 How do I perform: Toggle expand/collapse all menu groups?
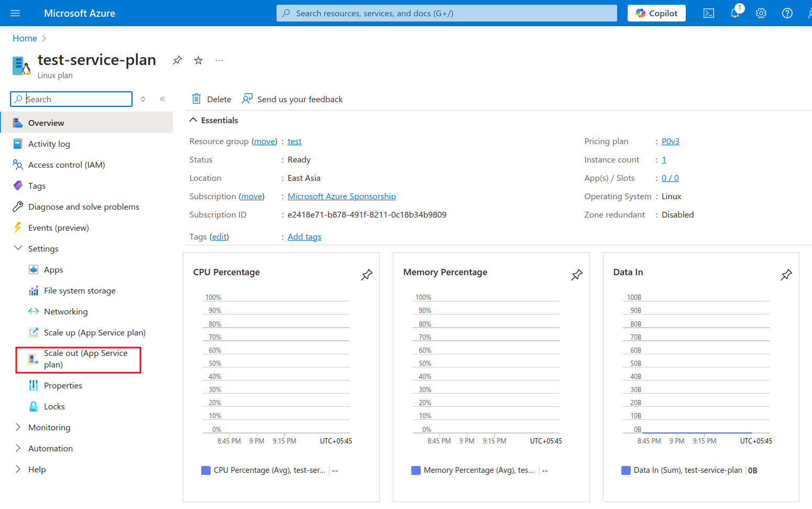[x=143, y=99]
